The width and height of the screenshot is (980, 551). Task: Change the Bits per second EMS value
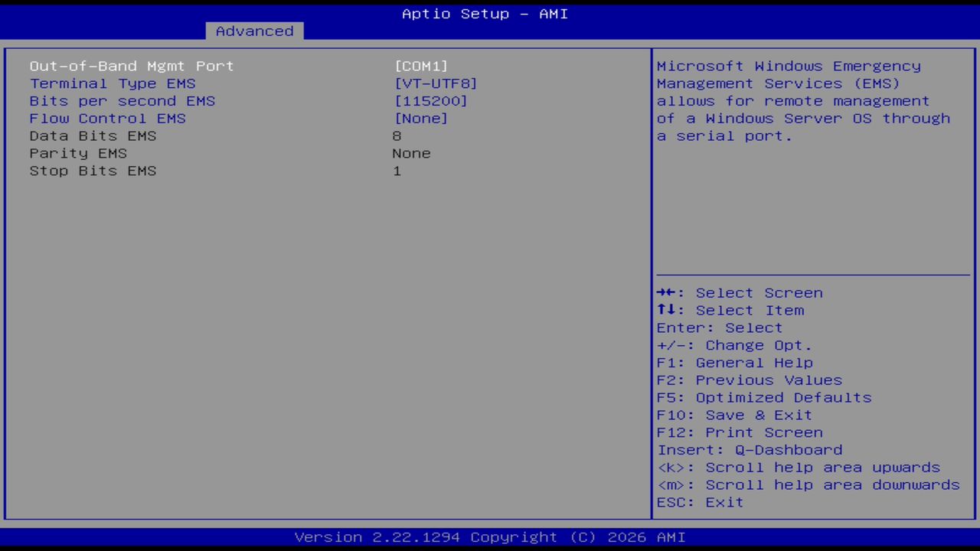(x=122, y=100)
